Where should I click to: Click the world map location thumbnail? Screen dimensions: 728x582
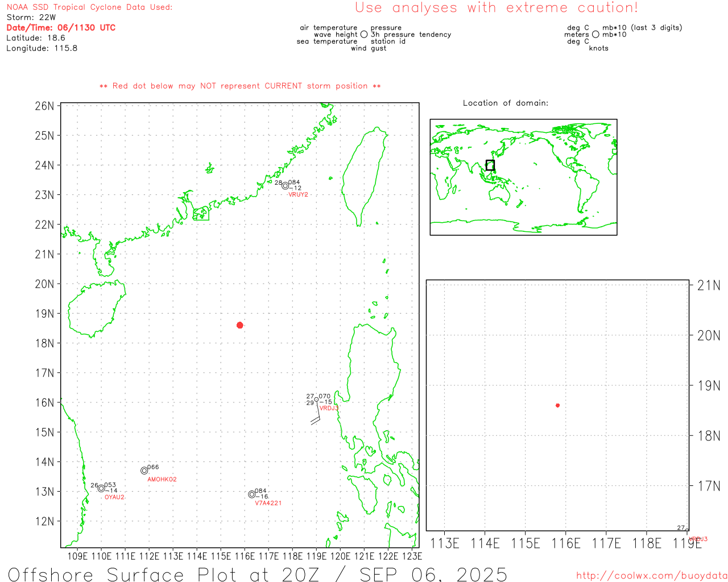tap(523, 177)
